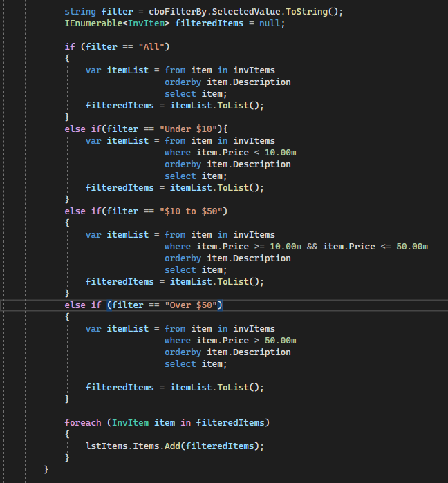Click the line 'where item.Price < 10.00m'
Screen dimensions: 448x483
(230, 153)
